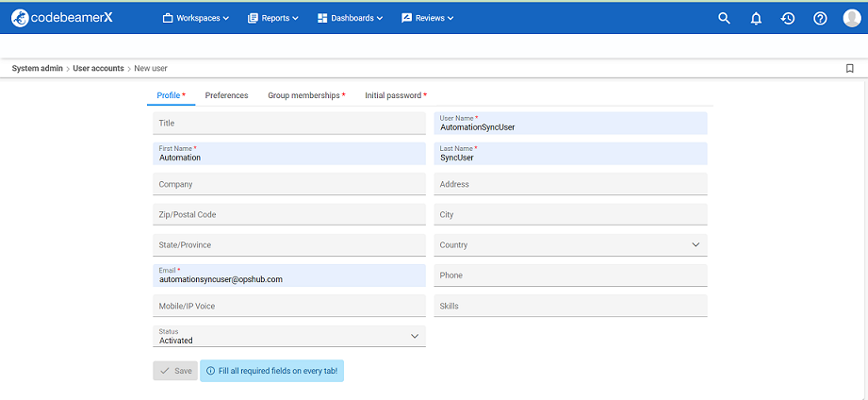Viewport: 868px width, 400px height.
Task: Open the Reports dropdown menu
Action: pyautogui.click(x=273, y=18)
